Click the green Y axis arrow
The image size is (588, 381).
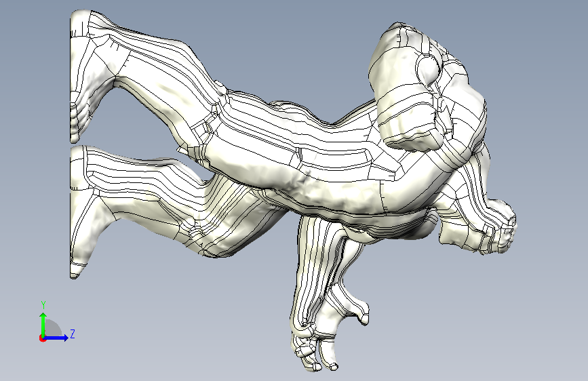(x=43, y=324)
